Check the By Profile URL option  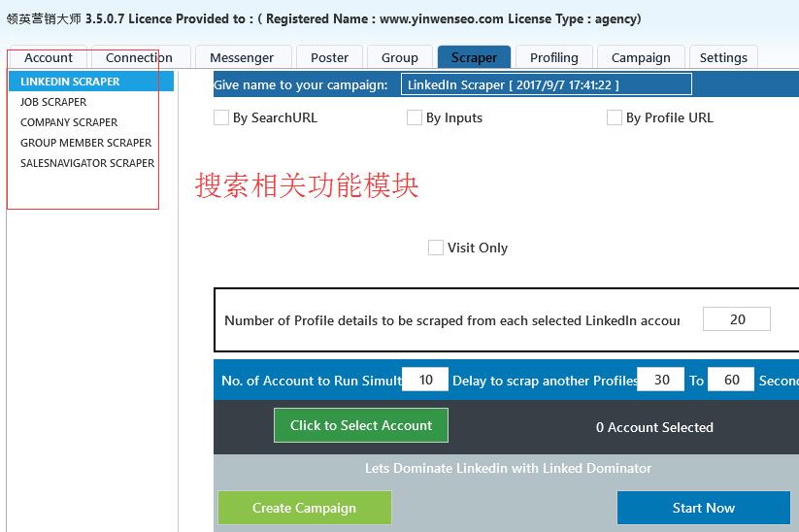point(614,117)
